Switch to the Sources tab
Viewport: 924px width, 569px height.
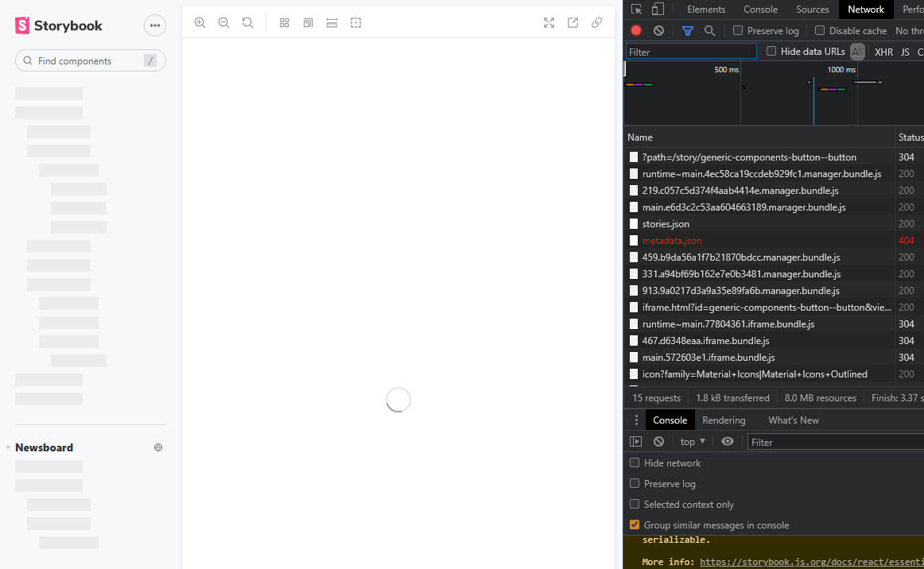click(x=812, y=9)
